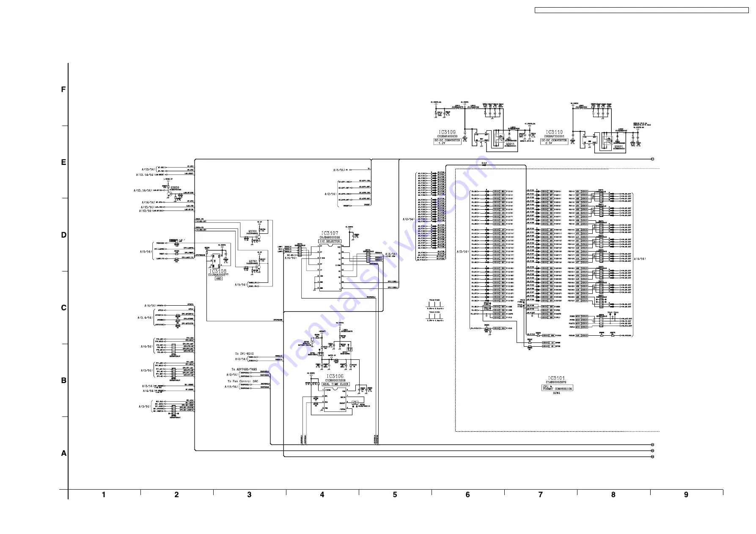The image size is (756, 534).
Task: Click the A(1/14) reference near IC3107
Action: (x=339, y=170)
